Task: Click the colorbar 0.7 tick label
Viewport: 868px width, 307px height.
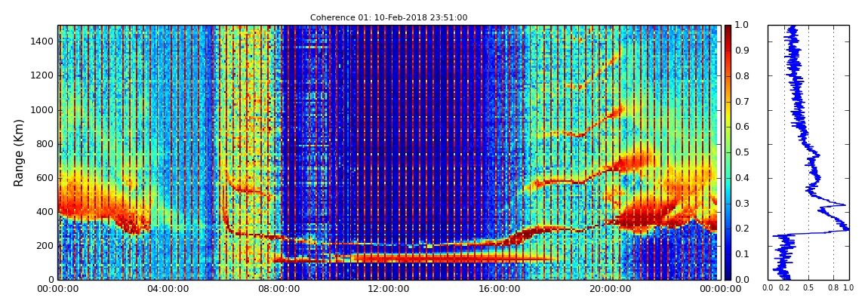Action: (740, 101)
